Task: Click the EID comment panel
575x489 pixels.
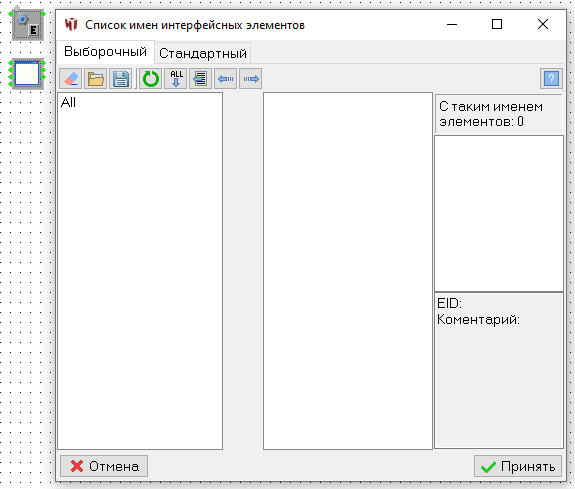Action: click(x=499, y=370)
